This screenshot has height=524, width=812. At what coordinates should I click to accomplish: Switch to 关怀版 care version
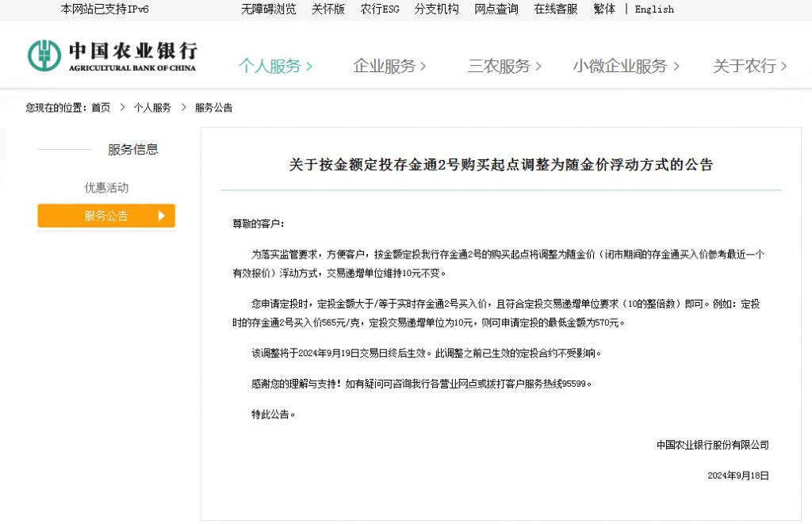point(327,10)
